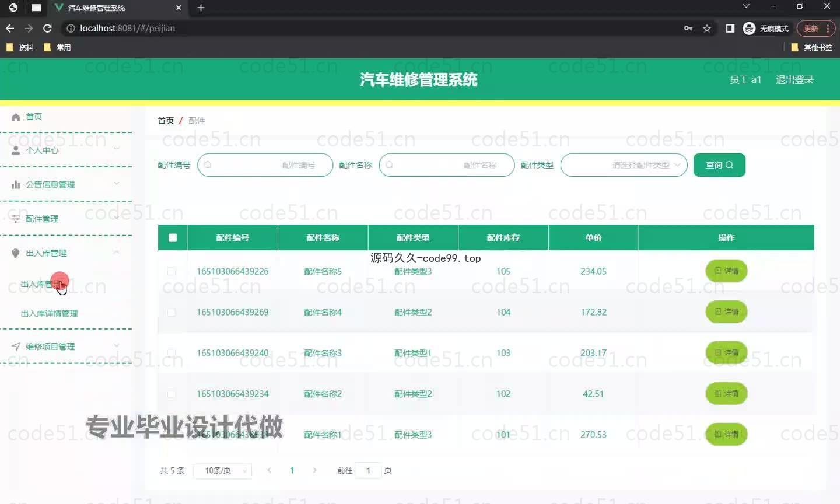The image size is (840, 504).
Task: Click 员工 a1 user label
Action: tap(745, 80)
